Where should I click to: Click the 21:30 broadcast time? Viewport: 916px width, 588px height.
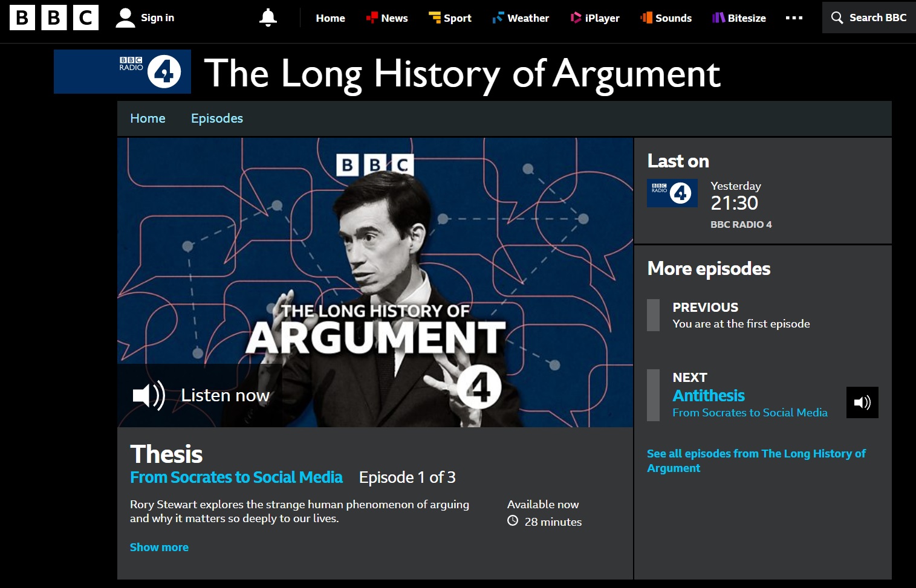coord(734,203)
